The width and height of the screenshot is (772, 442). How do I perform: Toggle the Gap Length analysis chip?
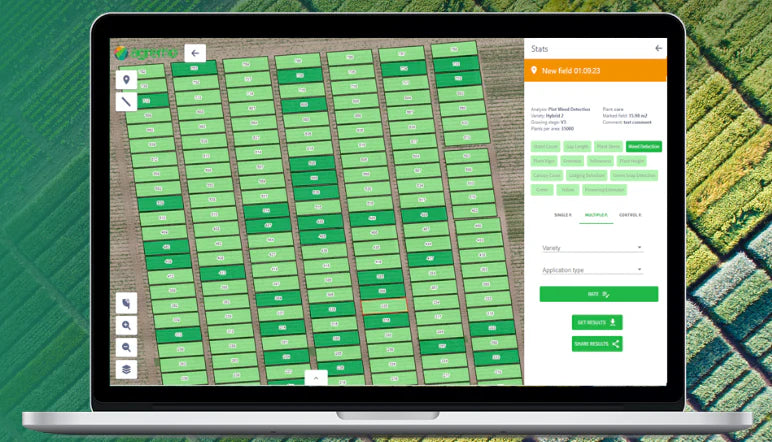[x=577, y=146]
